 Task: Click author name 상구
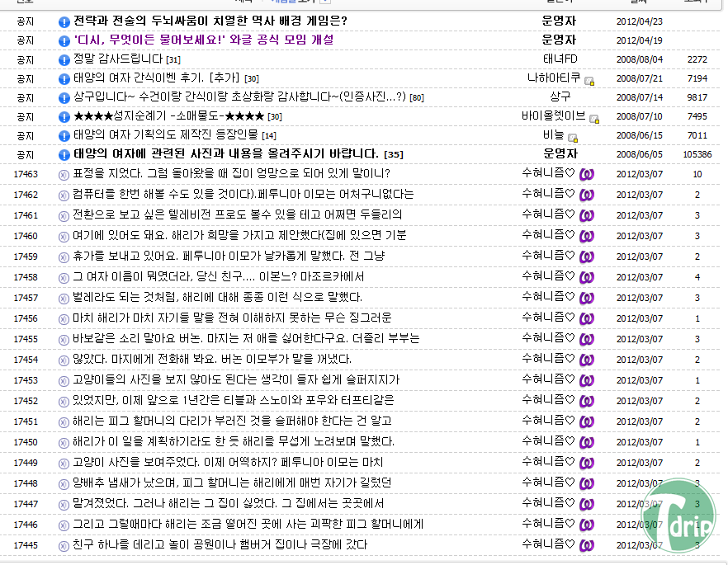click(x=560, y=97)
